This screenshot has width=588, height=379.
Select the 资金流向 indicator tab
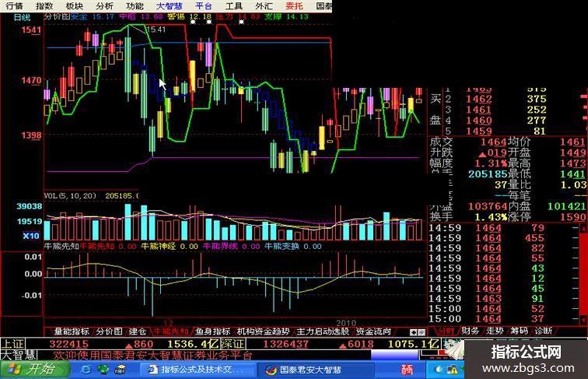pyautogui.click(x=373, y=331)
